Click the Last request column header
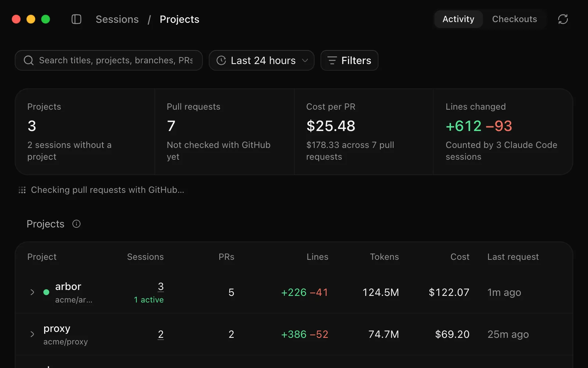 (513, 257)
